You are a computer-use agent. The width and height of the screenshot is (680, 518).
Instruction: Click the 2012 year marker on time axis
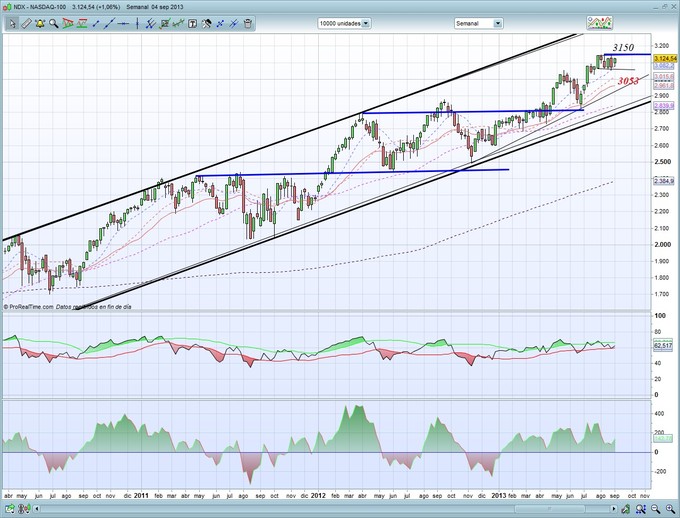point(318,495)
